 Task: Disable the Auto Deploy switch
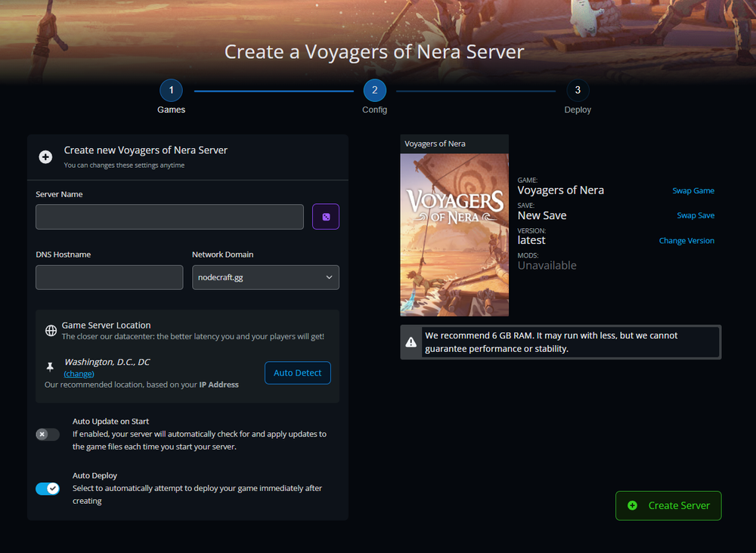point(47,489)
